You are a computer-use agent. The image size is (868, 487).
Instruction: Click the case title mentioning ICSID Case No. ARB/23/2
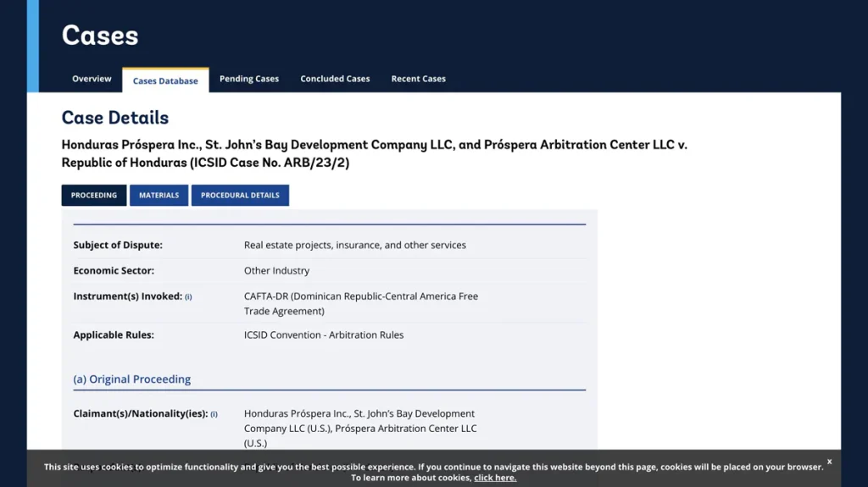tap(374, 153)
